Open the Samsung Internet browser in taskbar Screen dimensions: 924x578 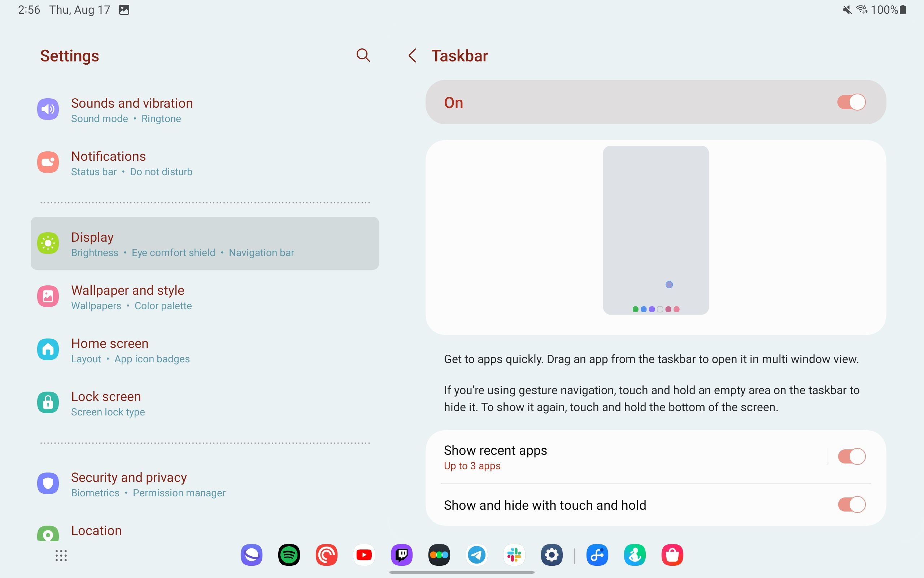pos(252,555)
